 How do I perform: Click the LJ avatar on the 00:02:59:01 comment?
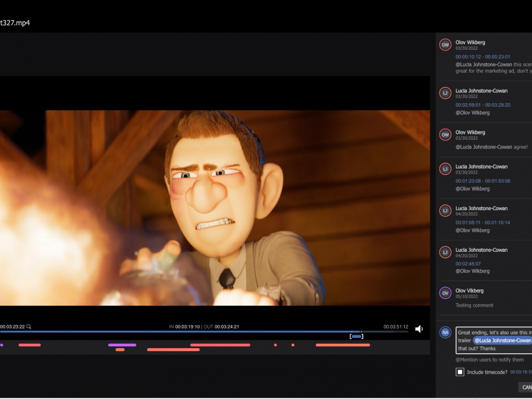[x=445, y=93]
